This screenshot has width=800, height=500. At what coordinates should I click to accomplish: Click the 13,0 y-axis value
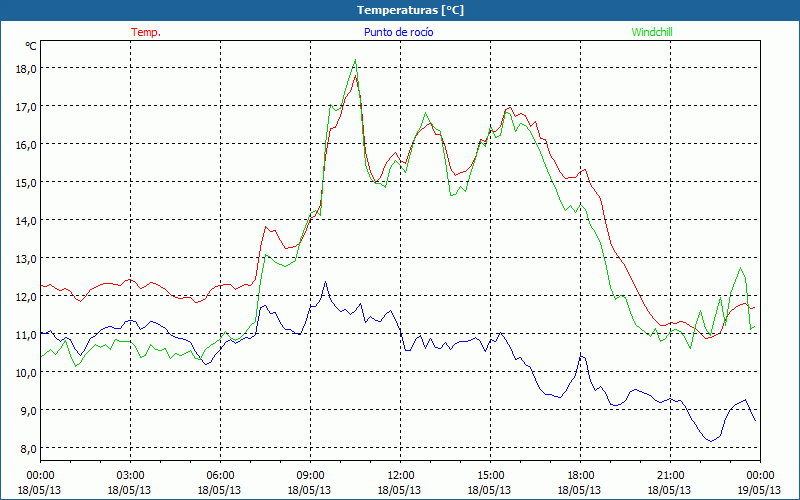click(26, 258)
